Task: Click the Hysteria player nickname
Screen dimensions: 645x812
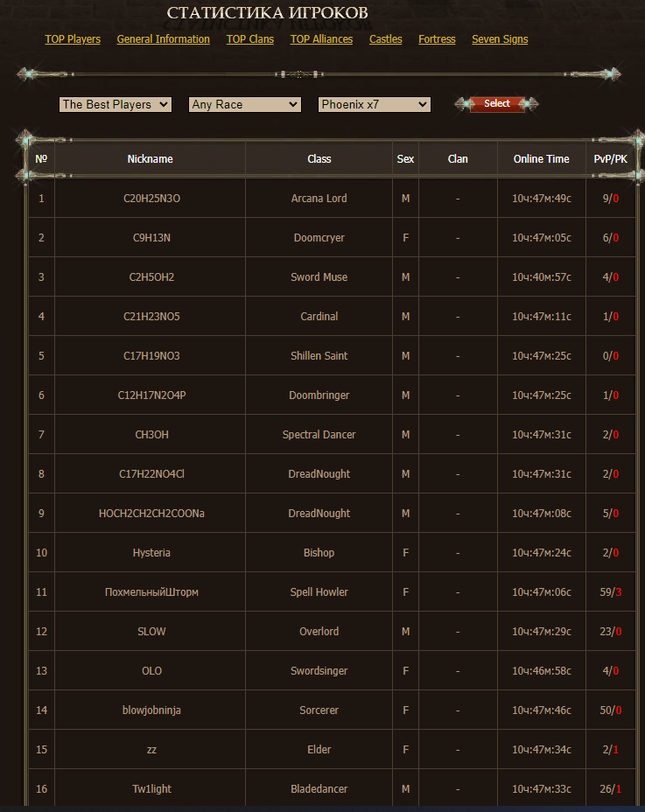Action: [151, 553]
